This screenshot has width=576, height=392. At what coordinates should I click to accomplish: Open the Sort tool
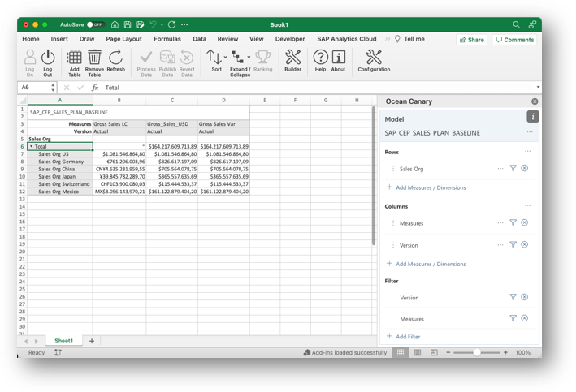pos(214,57)
